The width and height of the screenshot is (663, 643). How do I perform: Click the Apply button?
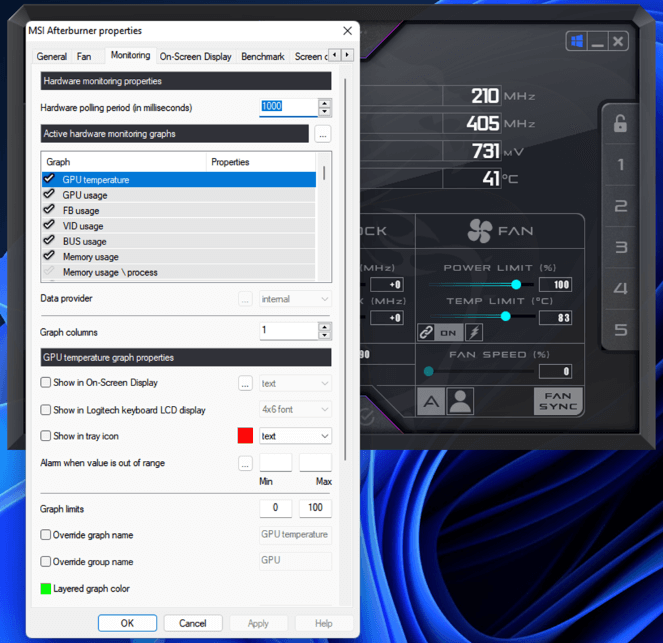pyautogui.click(x=258, y=623)
